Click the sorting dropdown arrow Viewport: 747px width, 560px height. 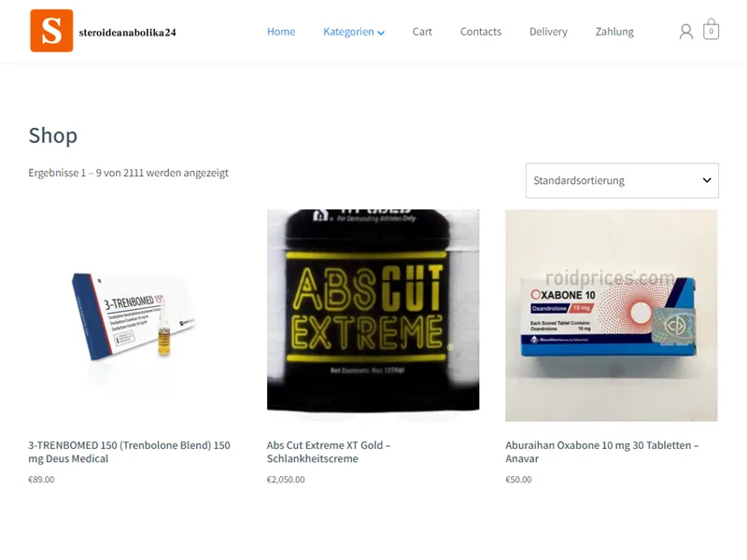pyautogui.click(x=707, y=180)
